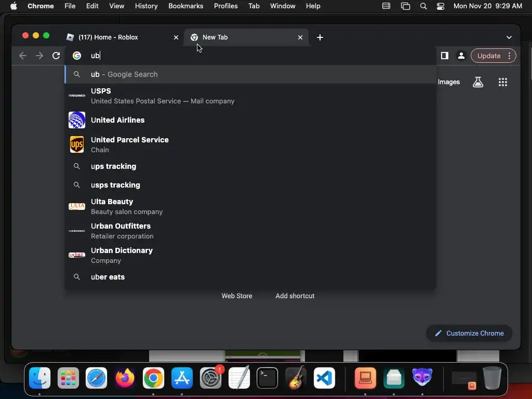Choose the Urban Dictionary suggestion
Screen dimensions: 532x399
tap(250, 255)
